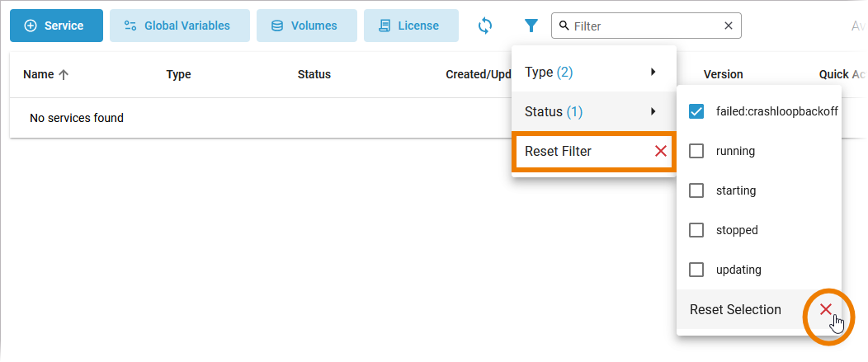
Task: Click the Name column sort arrow
Action: [64, 74]
